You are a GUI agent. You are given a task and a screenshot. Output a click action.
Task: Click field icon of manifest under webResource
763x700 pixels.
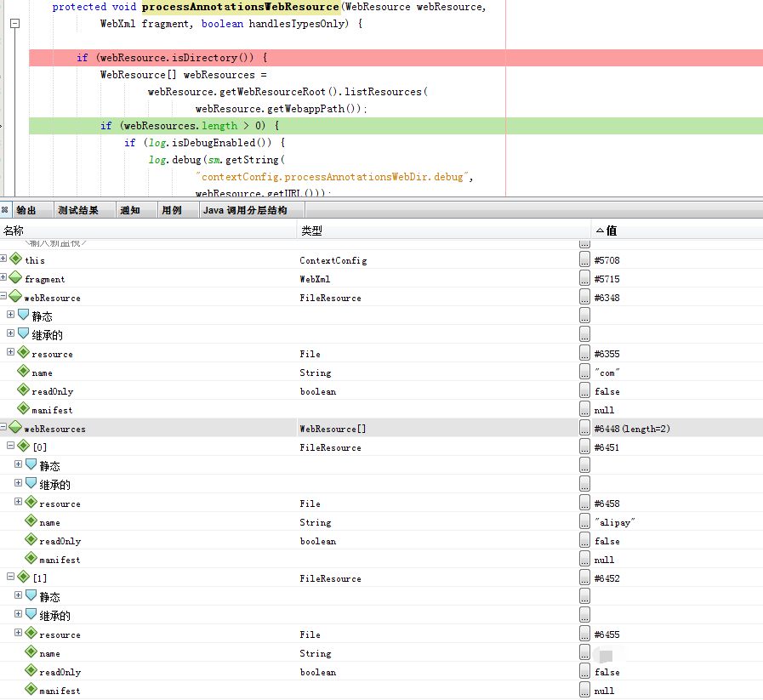[23, 408]
